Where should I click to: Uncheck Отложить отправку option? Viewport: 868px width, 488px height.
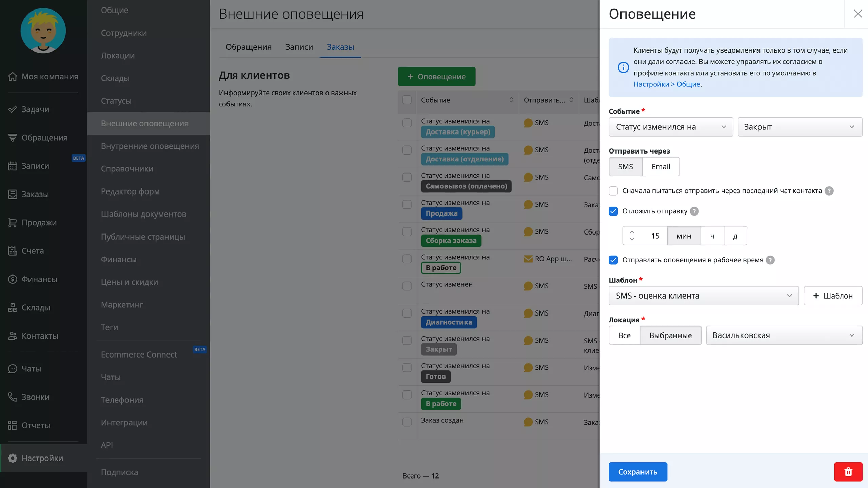tap(613, 211)
